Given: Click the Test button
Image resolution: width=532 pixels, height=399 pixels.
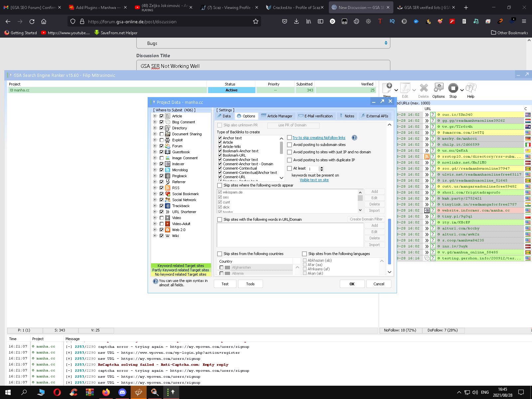Looking at the screenshot, I should click(x=225, y=284).
